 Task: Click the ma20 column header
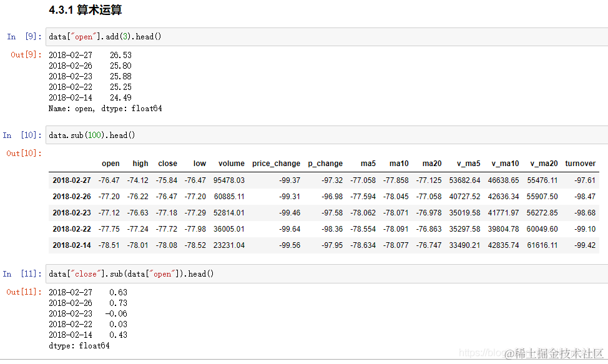click(432, 164)
